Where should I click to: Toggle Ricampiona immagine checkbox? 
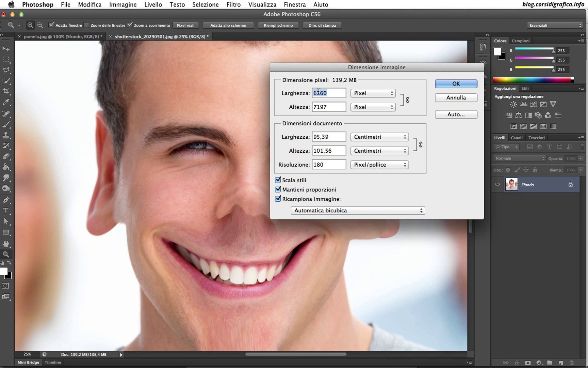278,199
